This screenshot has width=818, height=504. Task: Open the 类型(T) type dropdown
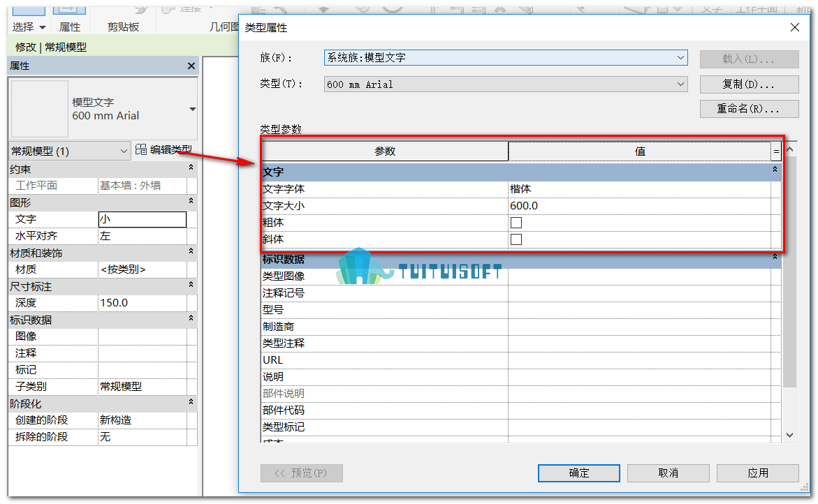tap(506, 84)
